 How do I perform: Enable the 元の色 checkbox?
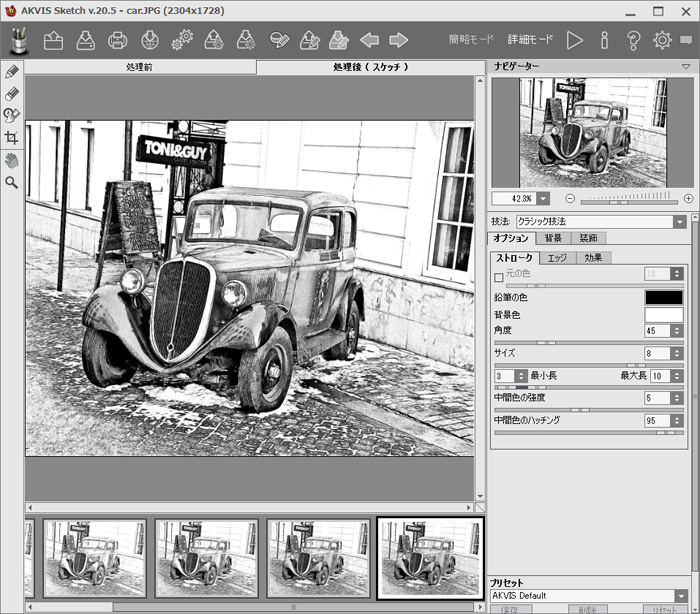499,277
